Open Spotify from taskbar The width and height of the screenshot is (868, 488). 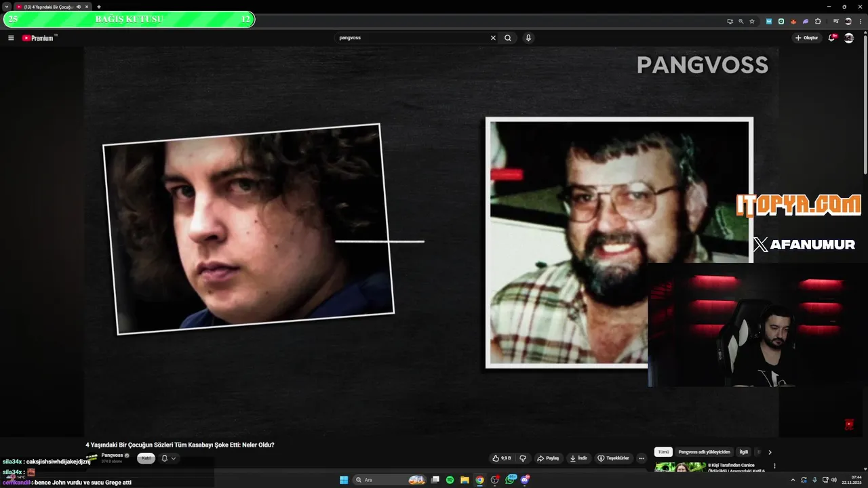(x=450, y=480)
